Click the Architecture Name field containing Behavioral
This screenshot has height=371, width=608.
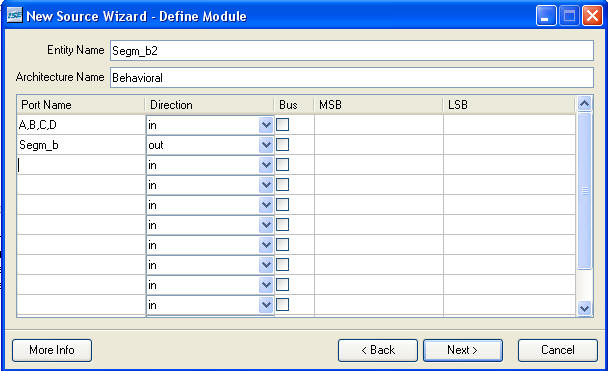[x=352, y=78]
